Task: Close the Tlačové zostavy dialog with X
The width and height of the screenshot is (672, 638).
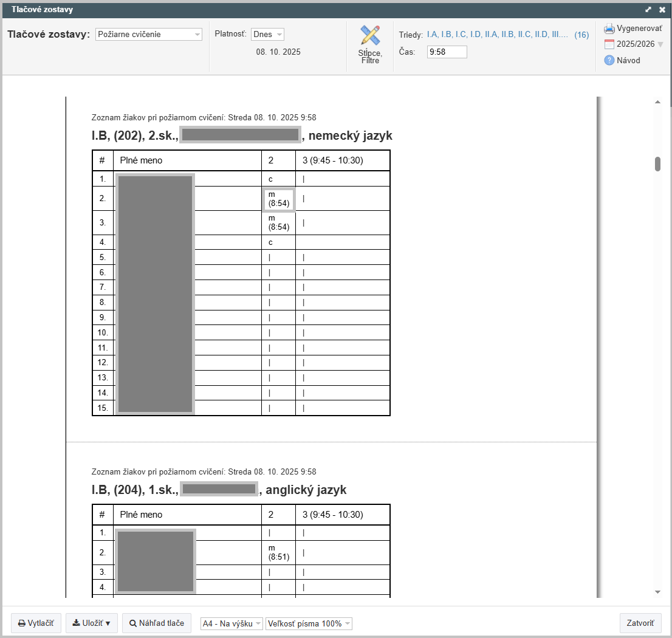Action: point(662,10)
